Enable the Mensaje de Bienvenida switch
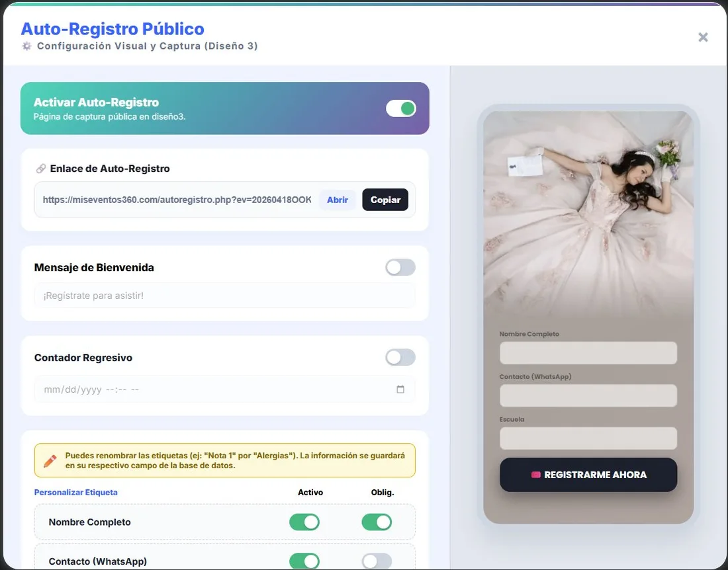This screenshot has width=728, height=570. (400, 267)
